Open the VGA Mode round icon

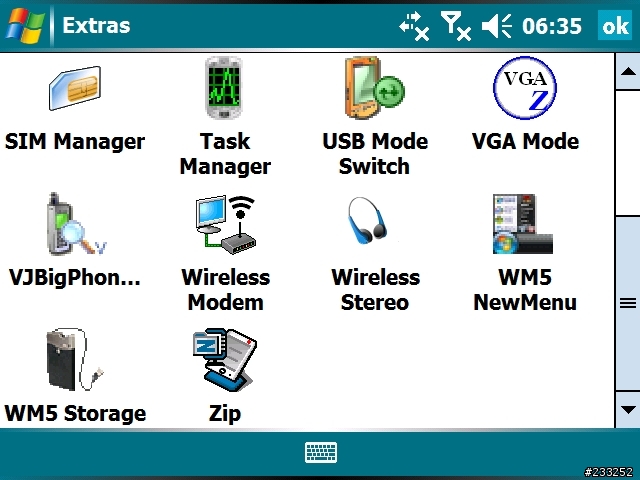pos(525,88)
